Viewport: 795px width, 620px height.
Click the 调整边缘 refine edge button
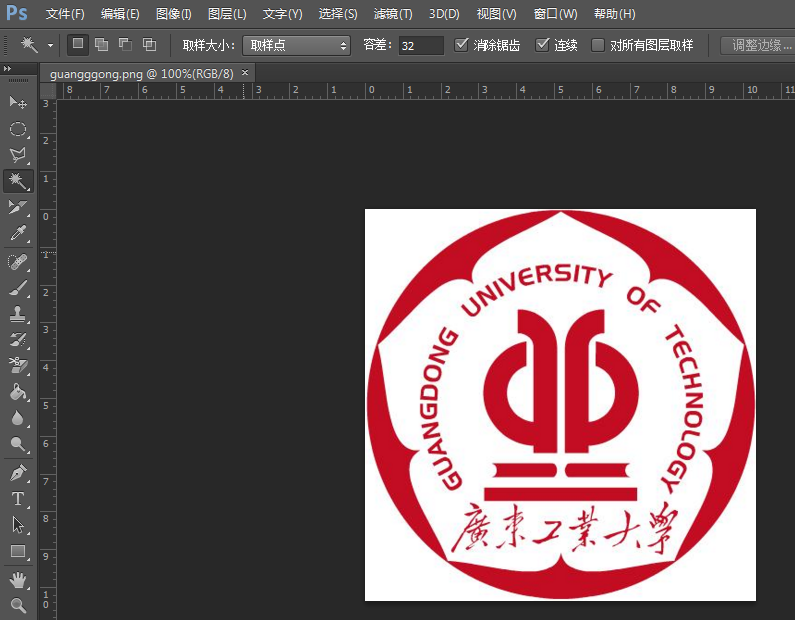pos(758,46)
